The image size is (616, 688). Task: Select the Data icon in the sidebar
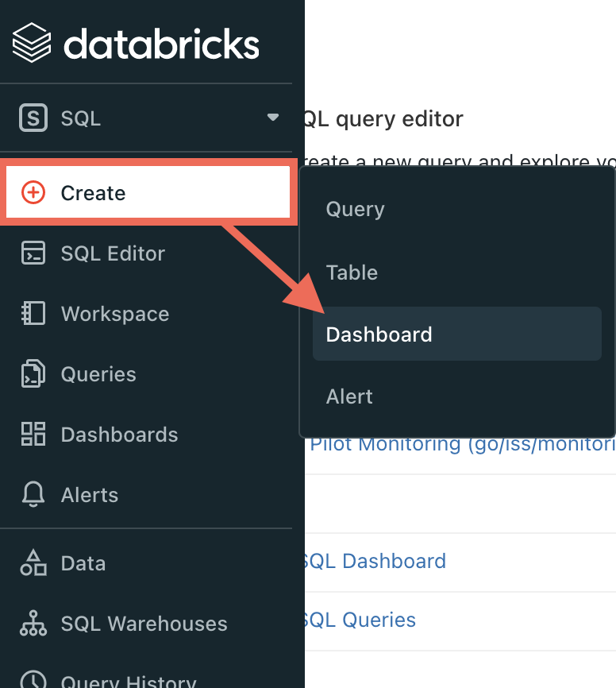33,562
